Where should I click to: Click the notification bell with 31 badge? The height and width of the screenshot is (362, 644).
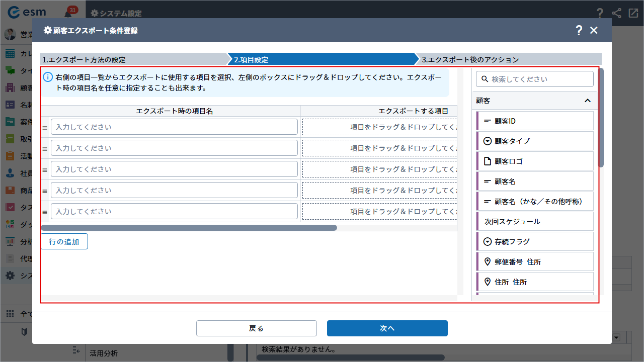pyautogui.click(x=68, y=14)
